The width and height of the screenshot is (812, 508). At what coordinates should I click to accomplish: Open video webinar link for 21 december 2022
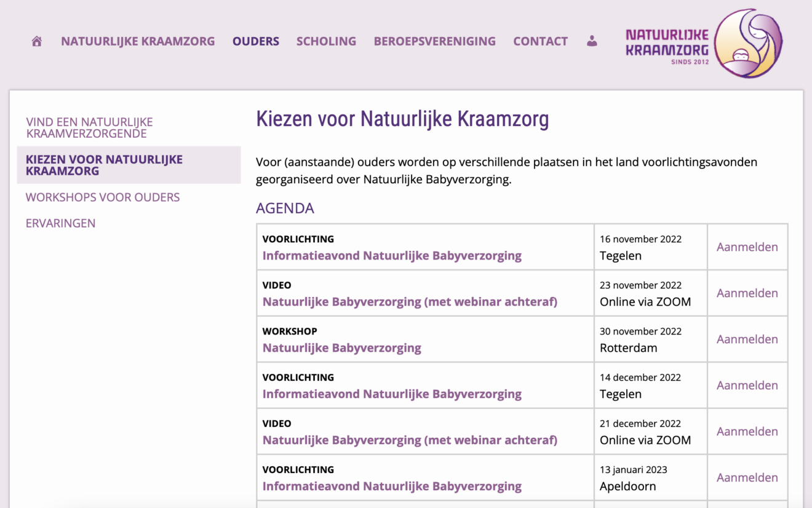point(410,440)
